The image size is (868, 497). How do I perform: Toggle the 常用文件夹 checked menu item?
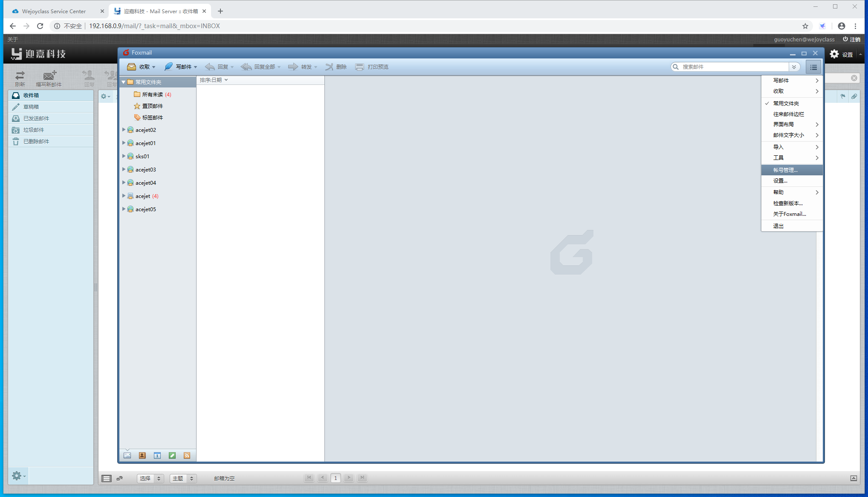786,103
